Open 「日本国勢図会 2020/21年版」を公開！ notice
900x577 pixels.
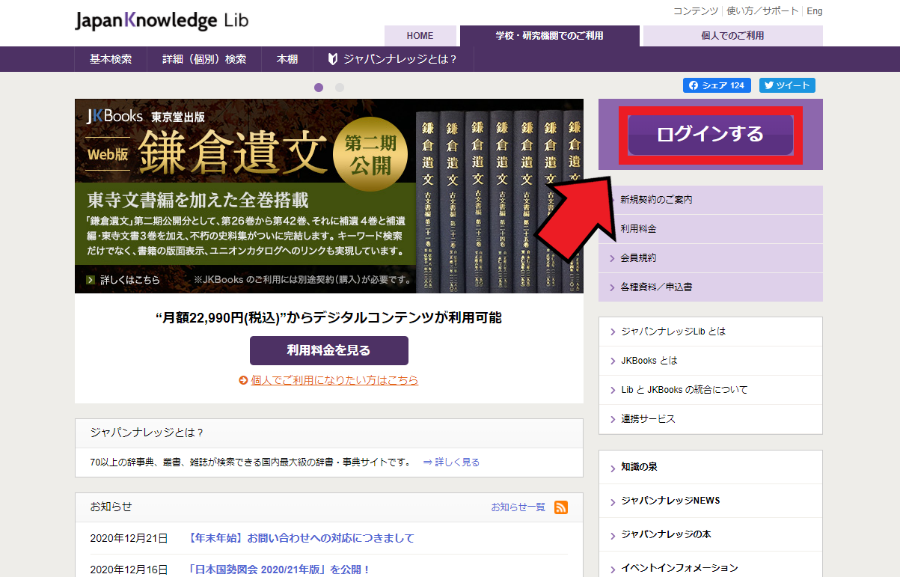click(279, 570)
